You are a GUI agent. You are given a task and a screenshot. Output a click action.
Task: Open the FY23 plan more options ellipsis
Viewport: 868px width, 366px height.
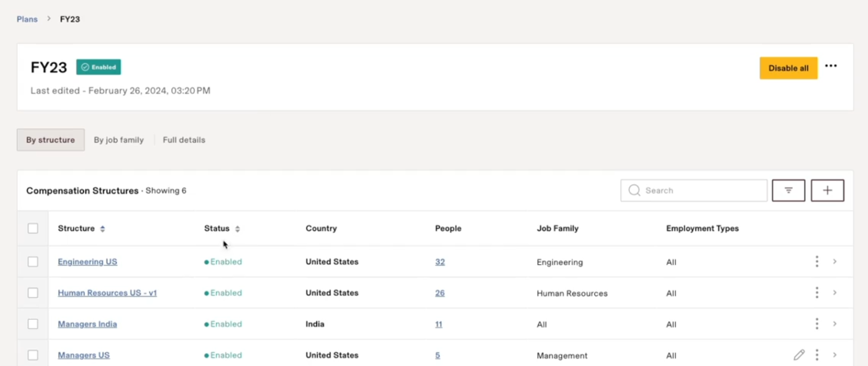click(x=831, y=66)
